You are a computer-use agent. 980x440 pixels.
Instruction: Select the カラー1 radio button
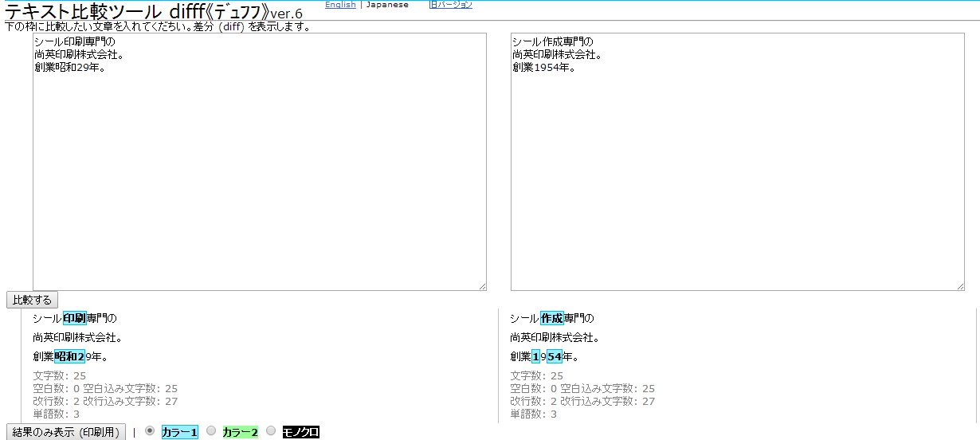(150, 430)
